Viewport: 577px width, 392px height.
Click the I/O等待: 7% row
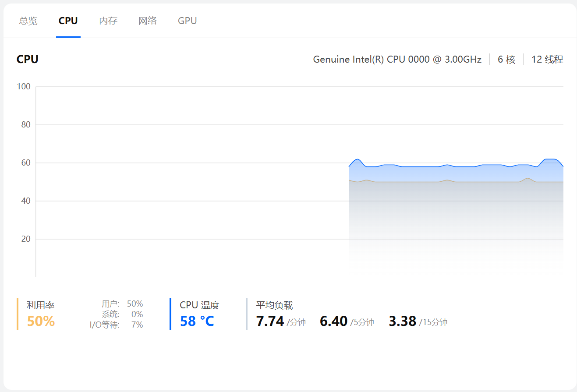(x=116, y=325)
